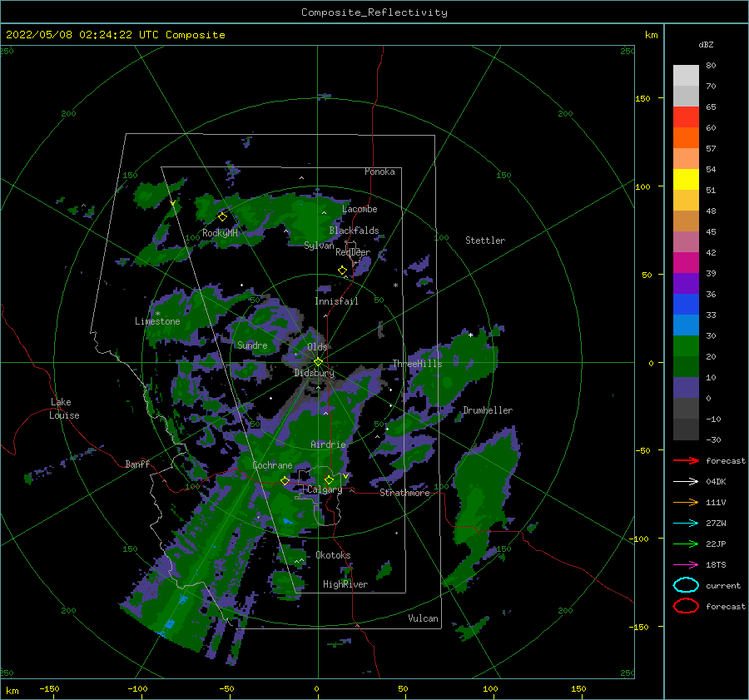
Task: Click the RedDeer city label
Action: pos(353,252)
